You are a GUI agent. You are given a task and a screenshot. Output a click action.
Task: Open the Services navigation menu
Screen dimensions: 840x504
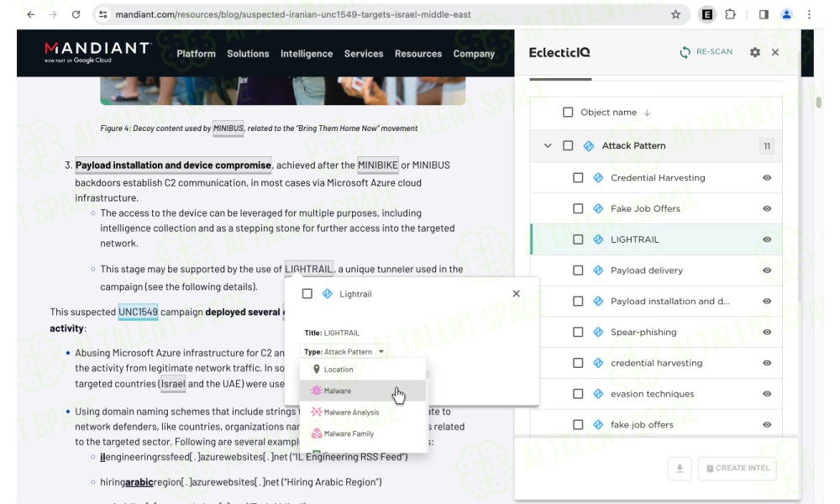click(364, 54)
